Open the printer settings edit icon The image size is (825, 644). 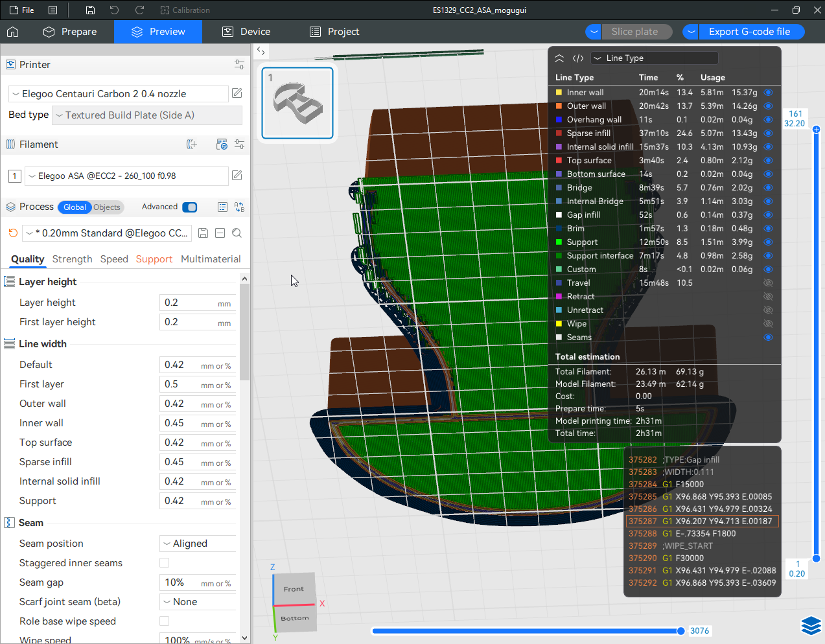point(237,93)
